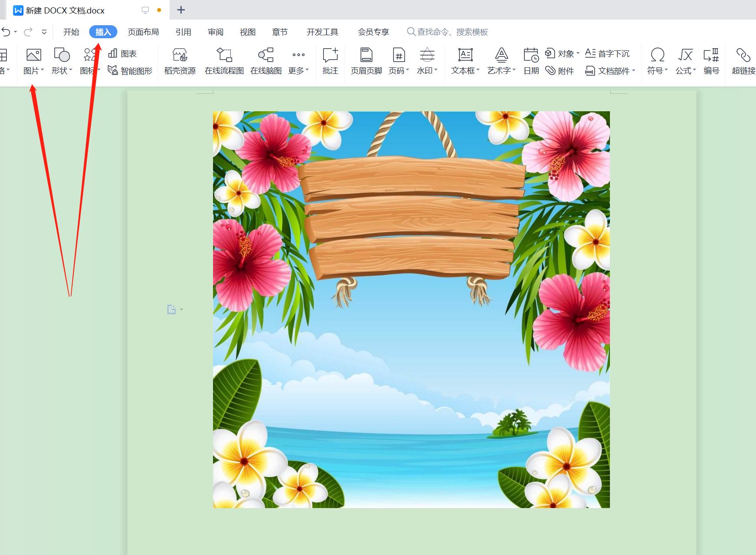Click the Picture (图片) insert icon

click(33, 55)
